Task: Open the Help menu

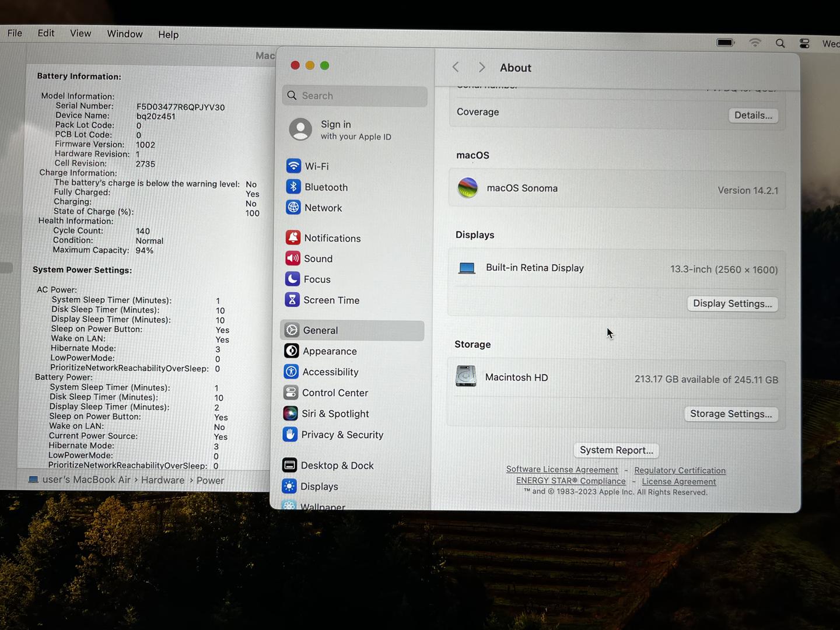Action: tap(169, 34)
